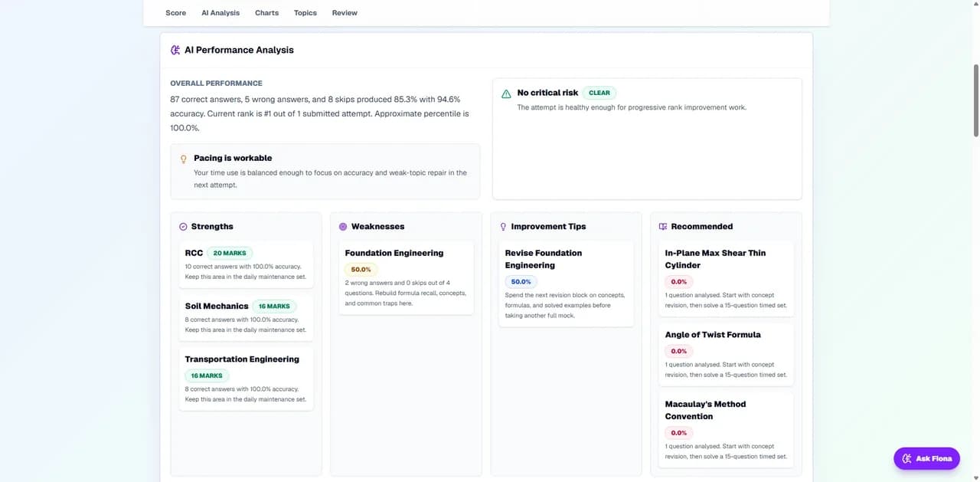Go to the Topics tab

click(x=305, y=13)
